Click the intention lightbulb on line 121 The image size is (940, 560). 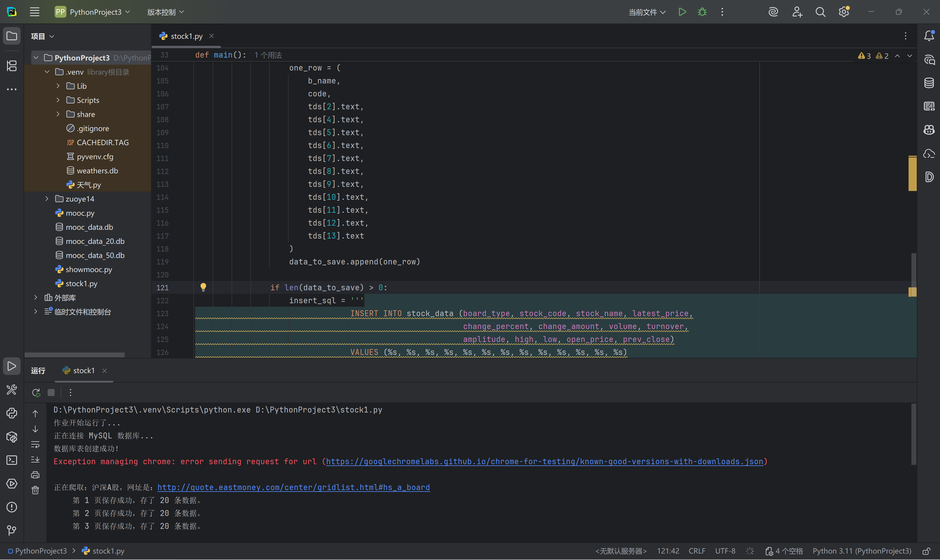click(x=203, y=287)
